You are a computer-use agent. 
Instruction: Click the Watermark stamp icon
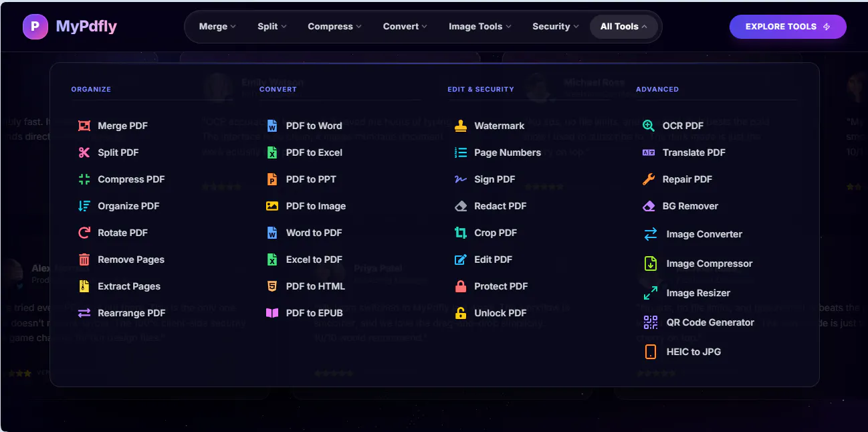(461, 126)
